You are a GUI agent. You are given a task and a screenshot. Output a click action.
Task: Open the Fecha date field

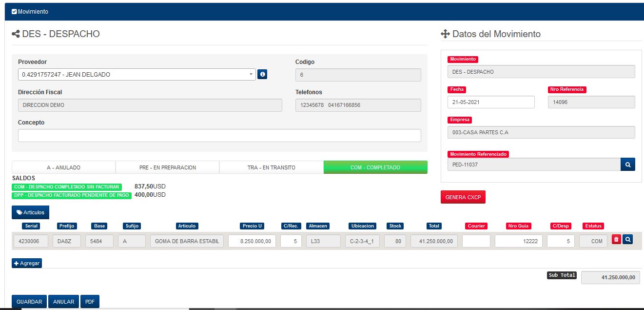490,102
